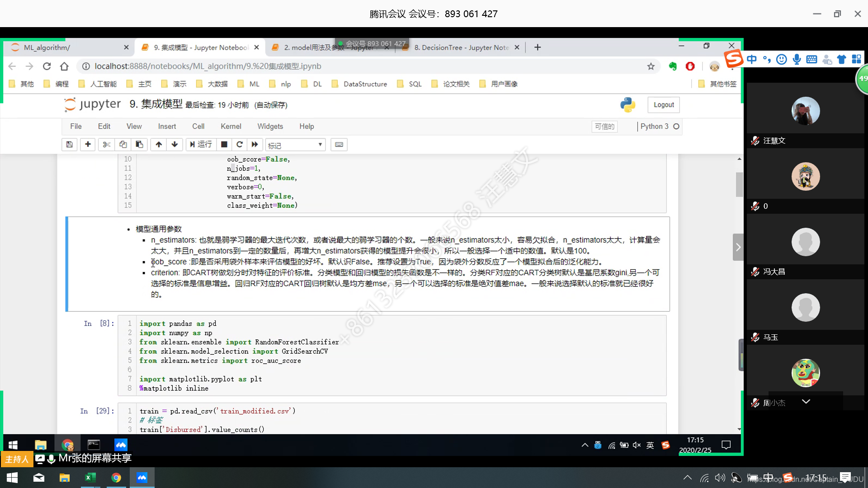Restart kernel and run all fast-forward icon
The image size is (868, 488).
point(255,145)
